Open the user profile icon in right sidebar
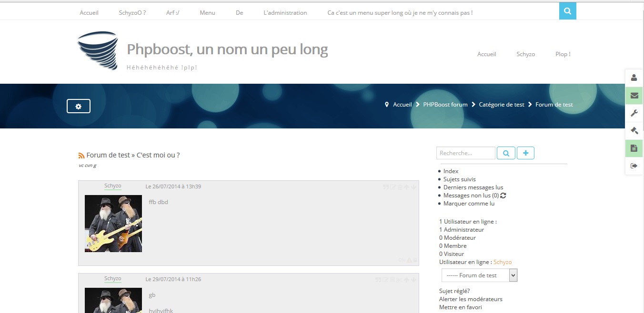 [634, 78]
